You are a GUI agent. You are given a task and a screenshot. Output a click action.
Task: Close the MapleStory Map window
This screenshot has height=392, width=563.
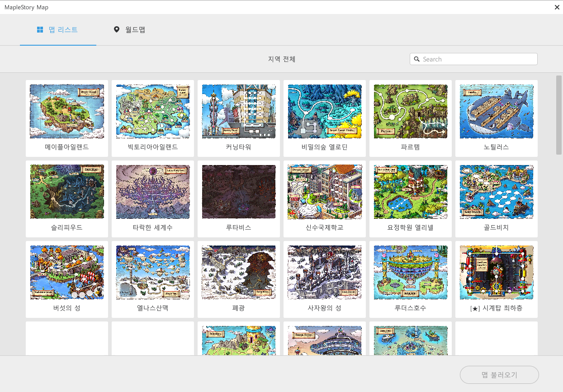[x=557, y=7]
